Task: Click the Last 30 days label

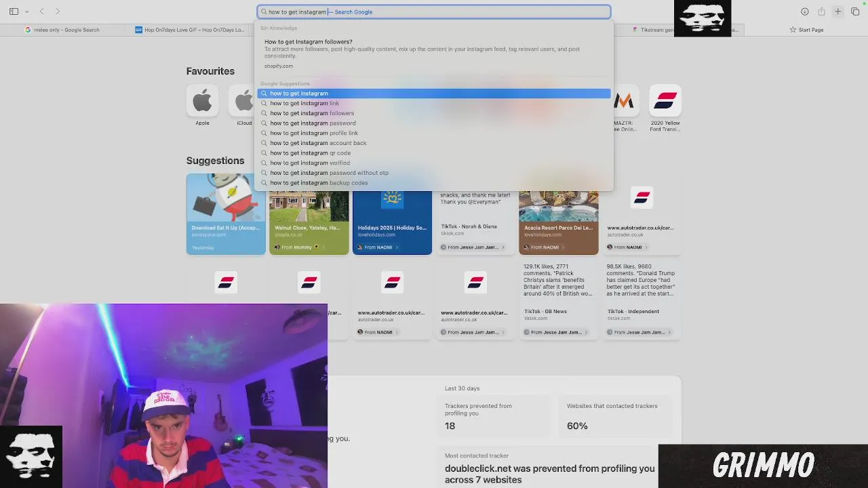Action: pos(462,388)
